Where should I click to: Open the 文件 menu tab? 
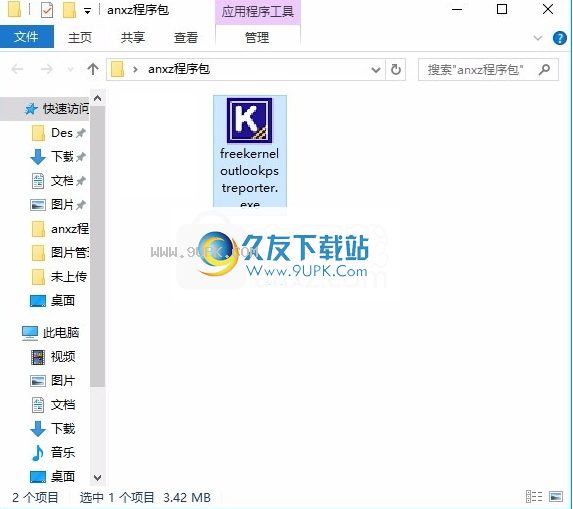click(27, 37)
